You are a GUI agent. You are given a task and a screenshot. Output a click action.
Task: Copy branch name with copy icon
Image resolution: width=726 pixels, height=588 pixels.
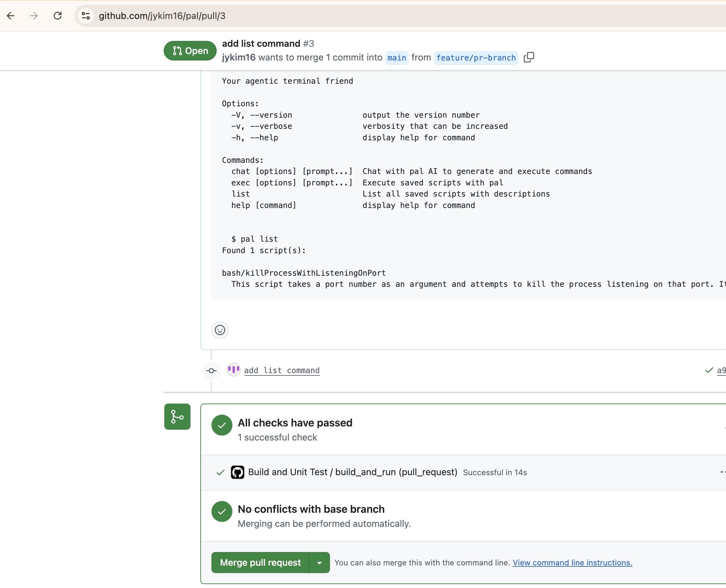[x=528, y=57]
